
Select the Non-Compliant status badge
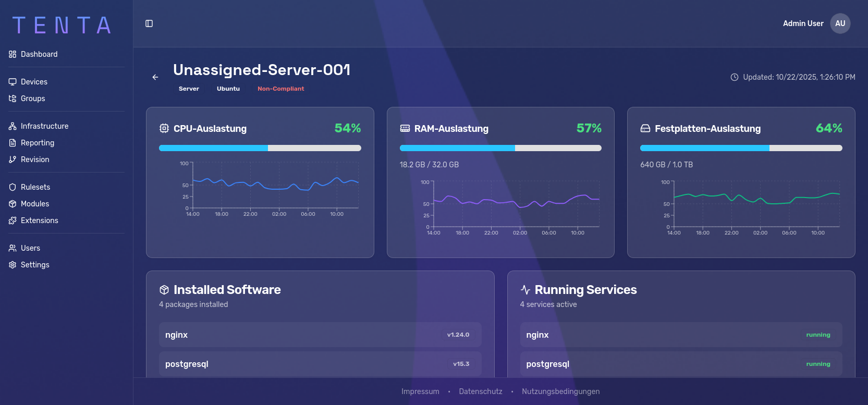click(280, 89)
